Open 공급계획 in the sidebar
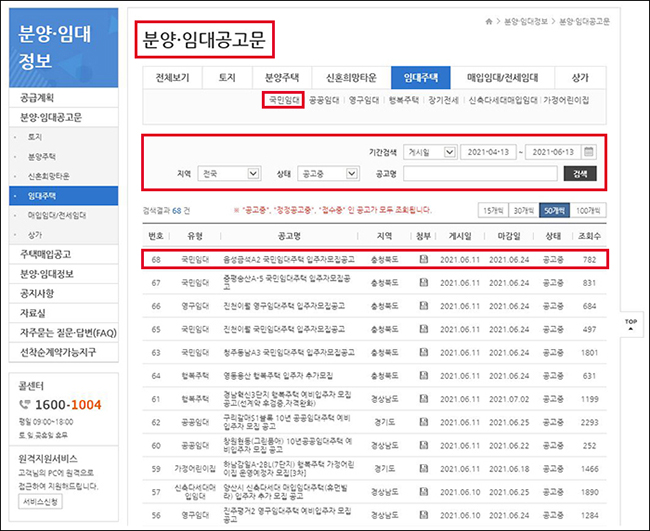 pyautogui.click(x=63, y=98)
